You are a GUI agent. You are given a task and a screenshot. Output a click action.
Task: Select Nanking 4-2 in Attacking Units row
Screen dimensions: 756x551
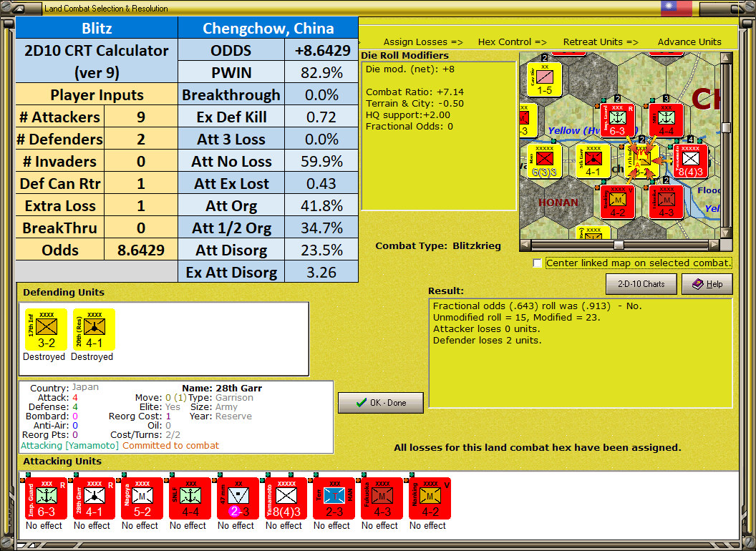point(430,499)
